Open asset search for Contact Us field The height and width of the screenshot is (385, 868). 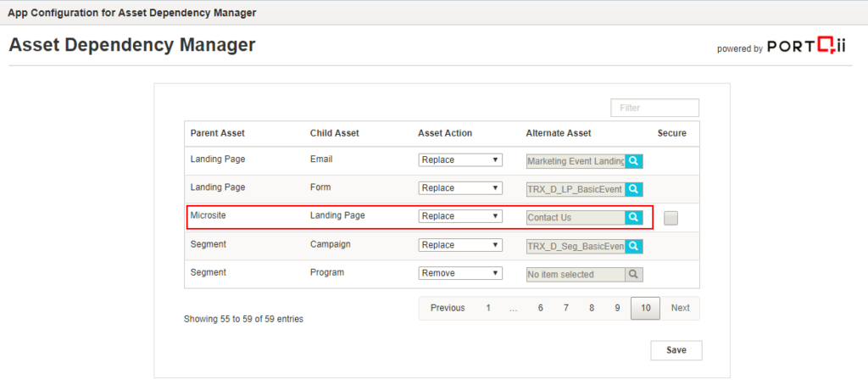pyautogui.click(x=633, y=217)
